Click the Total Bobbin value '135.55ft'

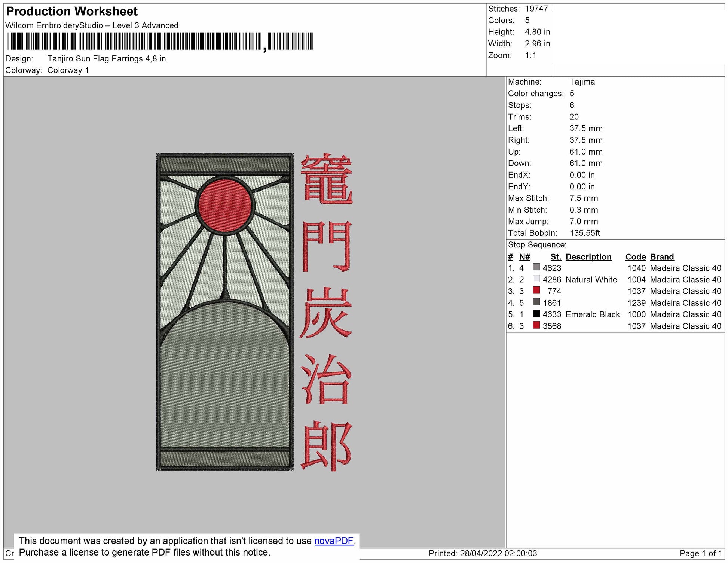(585, 233)
